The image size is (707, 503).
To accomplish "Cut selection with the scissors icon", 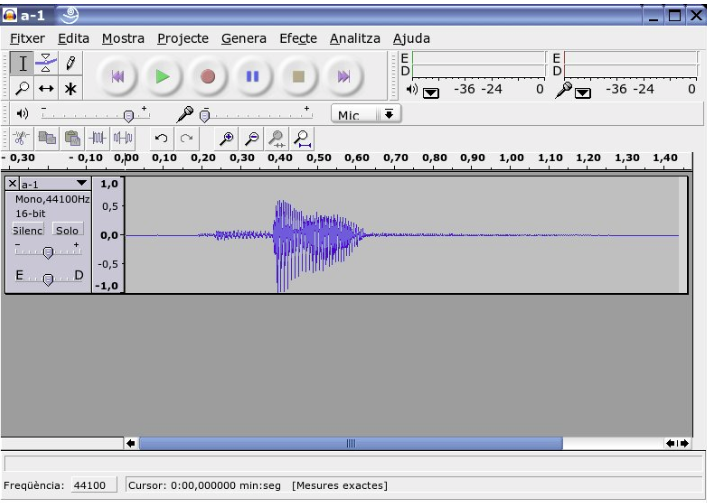I will (21, 138).
